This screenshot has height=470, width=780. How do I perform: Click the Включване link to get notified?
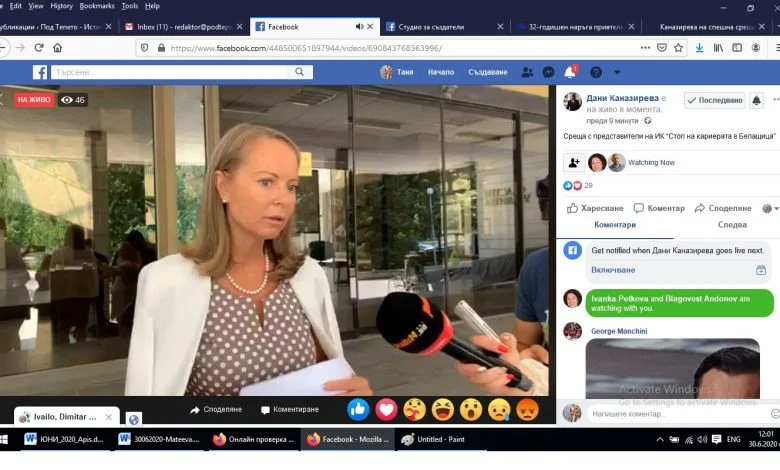[613, 270]
